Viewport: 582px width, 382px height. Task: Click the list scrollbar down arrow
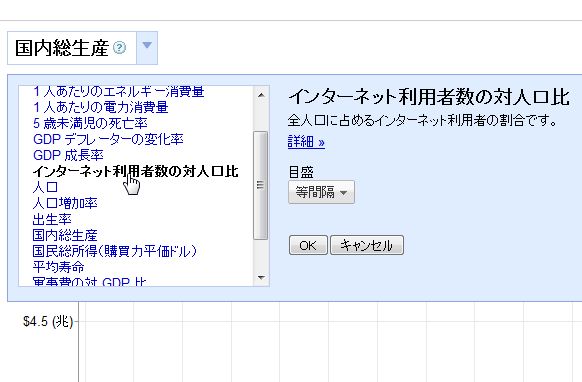(x=261, y=277)
